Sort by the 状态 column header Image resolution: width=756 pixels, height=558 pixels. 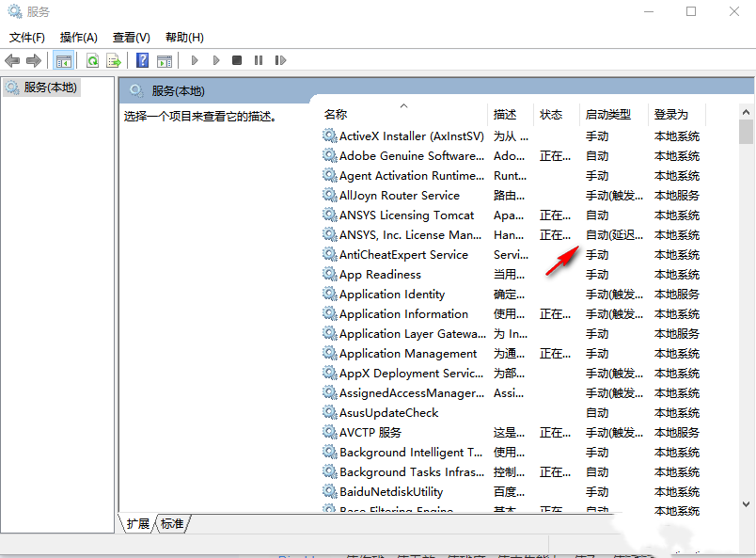(x=551, y=115)
